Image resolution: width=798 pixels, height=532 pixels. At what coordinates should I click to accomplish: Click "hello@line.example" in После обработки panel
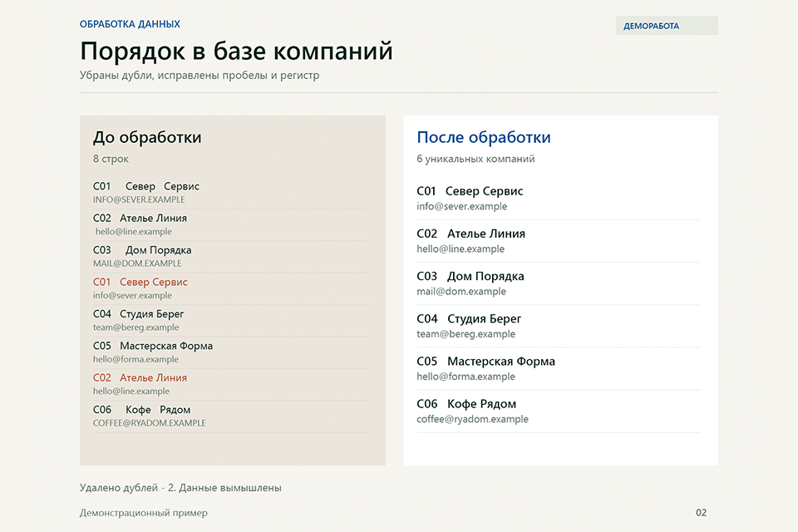coord(461,249)
